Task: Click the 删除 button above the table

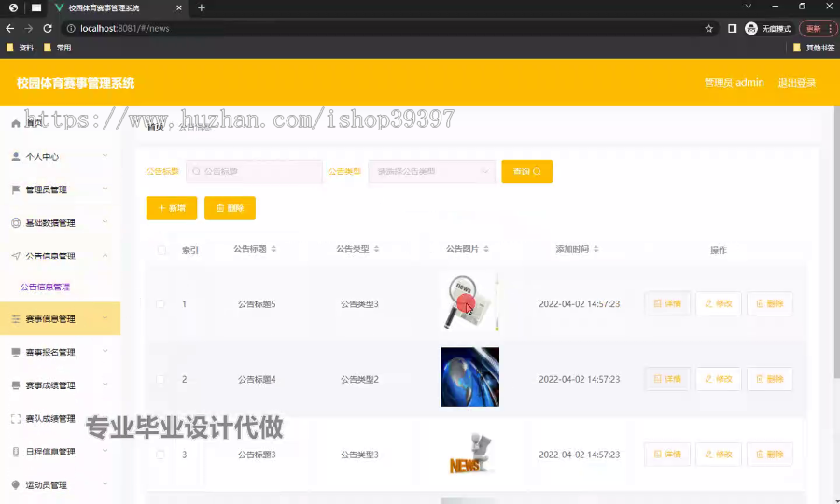Action: point(230,208)
